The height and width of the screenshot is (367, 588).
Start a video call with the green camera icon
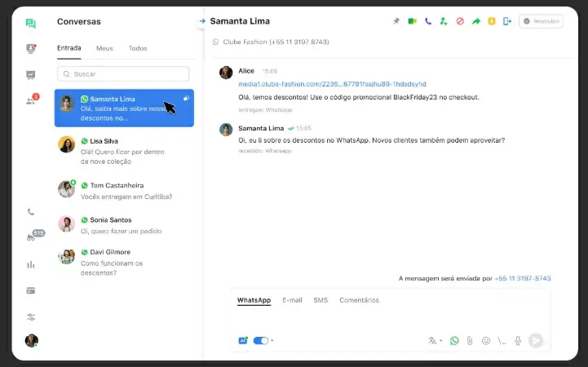[412, 21]
